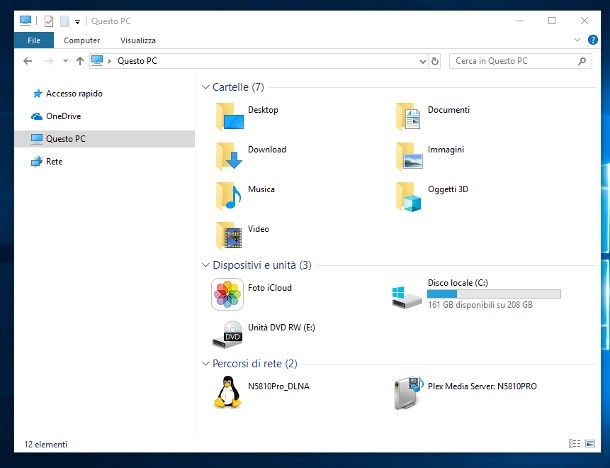Click the Plex Media Server: N5810PRO label
The width and height of the screenshot is (610, 468).
(482, 387)
